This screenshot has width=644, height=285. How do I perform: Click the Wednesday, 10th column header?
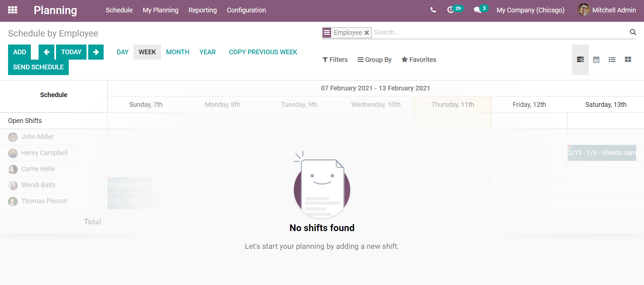click(x=376, y=104)
